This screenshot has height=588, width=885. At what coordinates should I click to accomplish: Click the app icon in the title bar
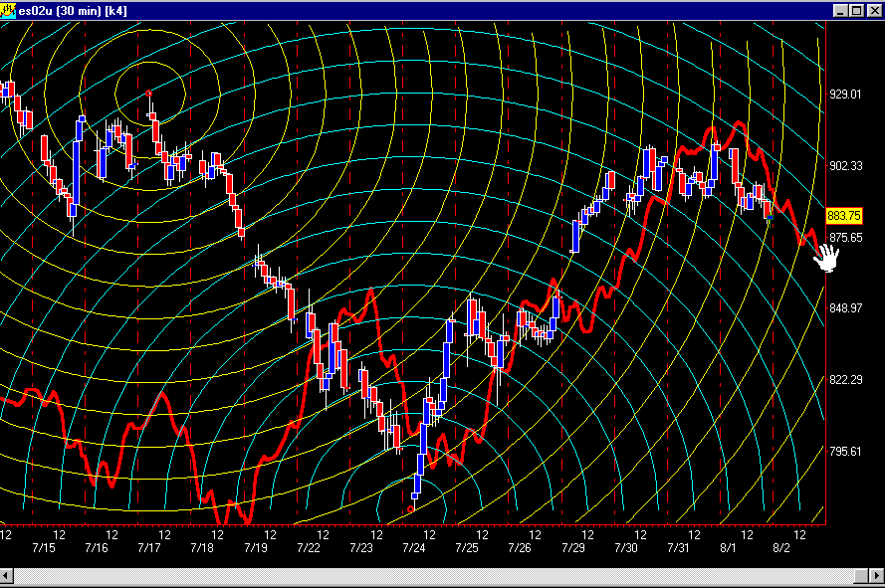pyautogui.click(x=8, y=10)
